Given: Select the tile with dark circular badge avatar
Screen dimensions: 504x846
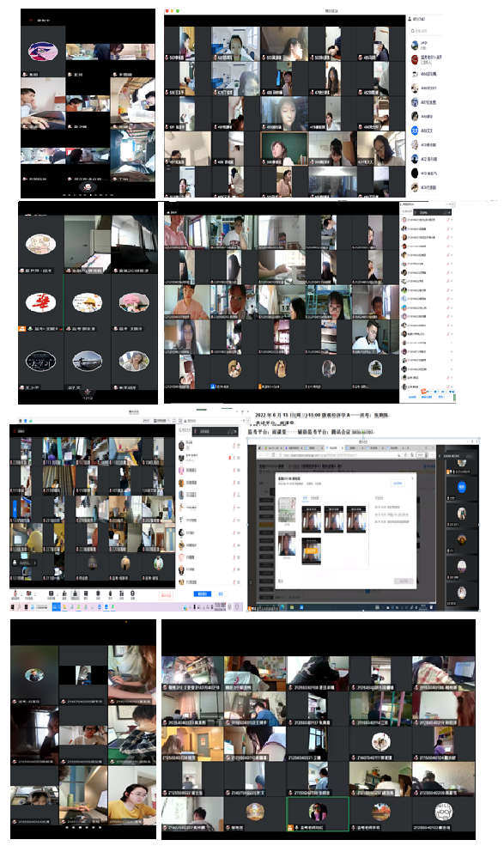Looking at the screenshot, I should pyautogui.click(x=40, y=362).
